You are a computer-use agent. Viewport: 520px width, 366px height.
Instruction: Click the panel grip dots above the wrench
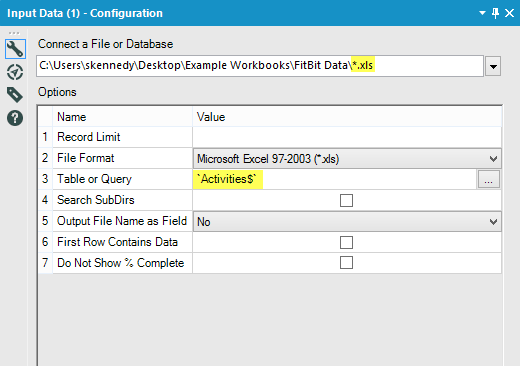pyautogui.click(x=14, y=33)
